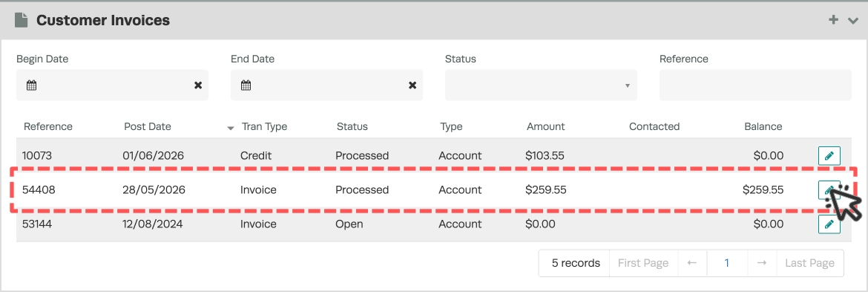
Task: Click the Open status cell
Action: tap(349, 224)
